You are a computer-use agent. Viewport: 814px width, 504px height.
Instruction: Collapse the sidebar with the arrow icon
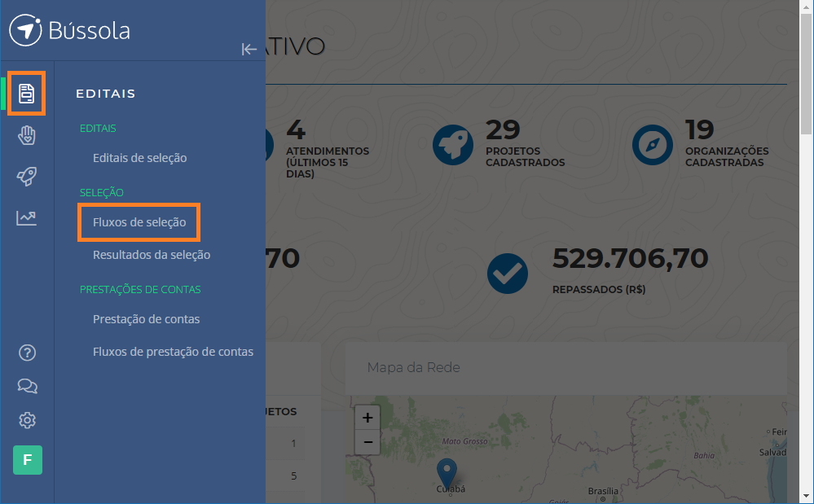[249, 49]
